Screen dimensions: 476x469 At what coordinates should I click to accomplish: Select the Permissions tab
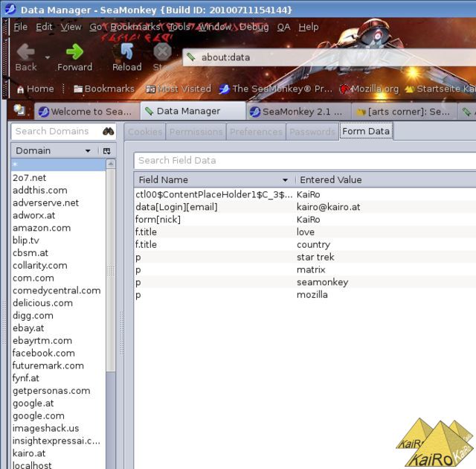click(196, 132)
